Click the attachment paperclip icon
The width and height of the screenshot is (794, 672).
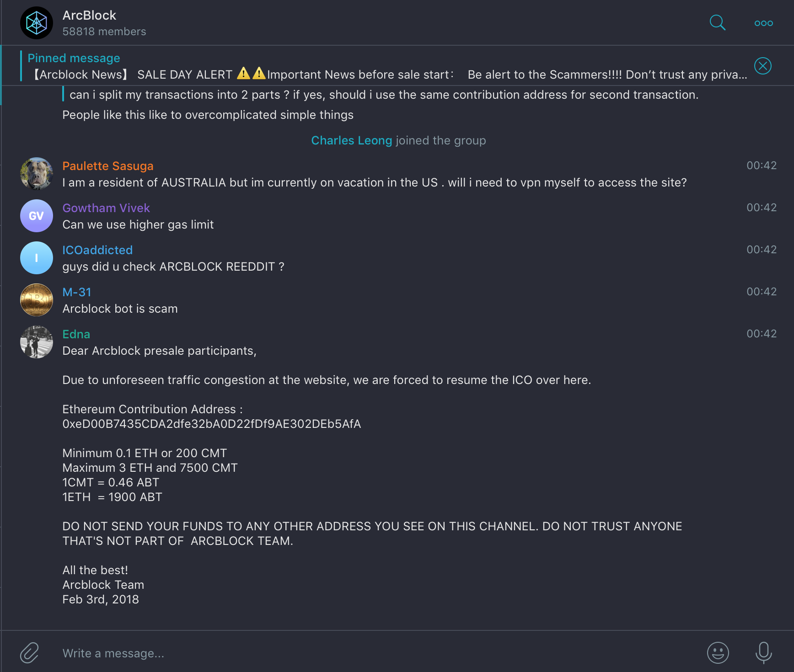tap(28, 653)
